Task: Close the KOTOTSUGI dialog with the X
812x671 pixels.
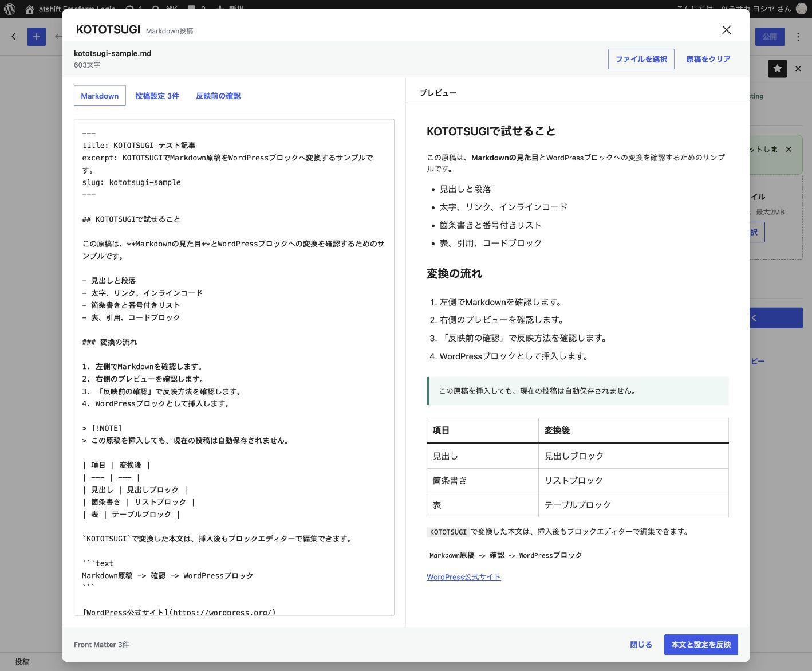Action: pos(726,30)
